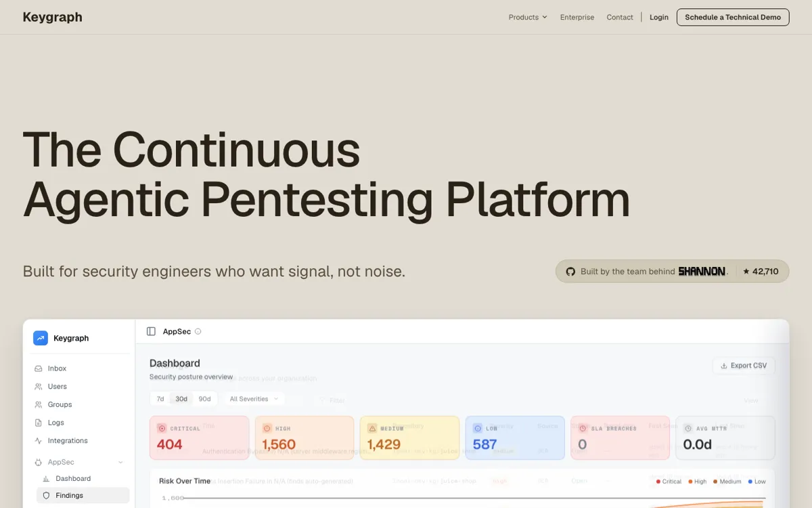Click the Dashboard heading
The image size is (812, 508).
[175, 364]
